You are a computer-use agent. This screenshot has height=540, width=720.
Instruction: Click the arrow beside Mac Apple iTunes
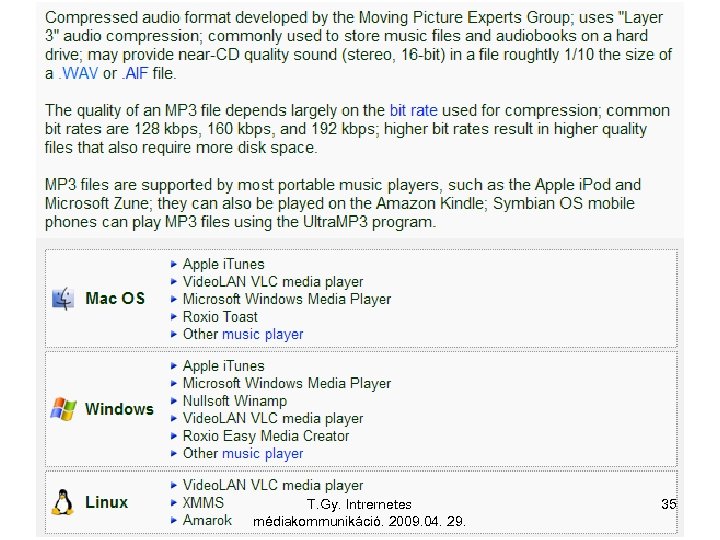pos(174,264)
